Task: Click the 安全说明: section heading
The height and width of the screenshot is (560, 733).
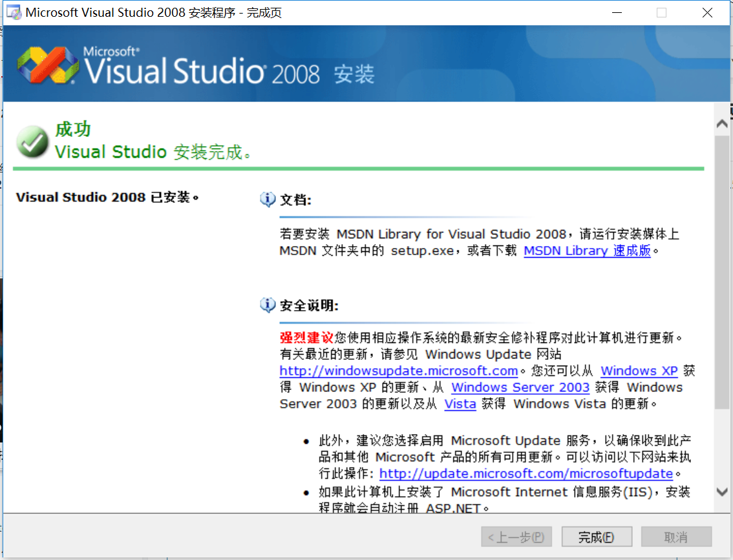Action: pos(309,306)
